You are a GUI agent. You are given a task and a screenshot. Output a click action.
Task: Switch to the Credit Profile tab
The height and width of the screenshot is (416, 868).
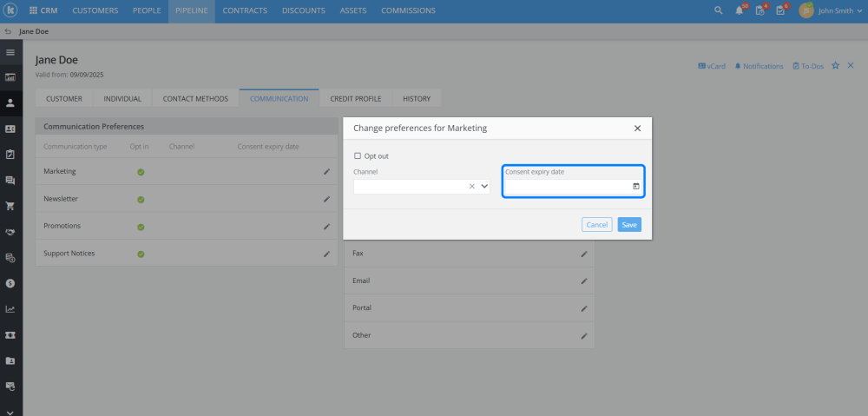pyautogui.click(x=354, y=99)
